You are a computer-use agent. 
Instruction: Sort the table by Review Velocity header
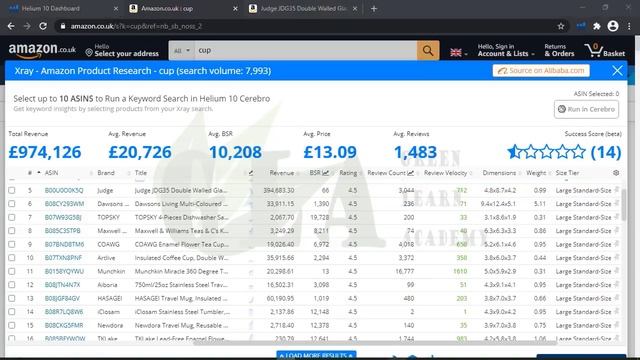[x=445, y=173]
